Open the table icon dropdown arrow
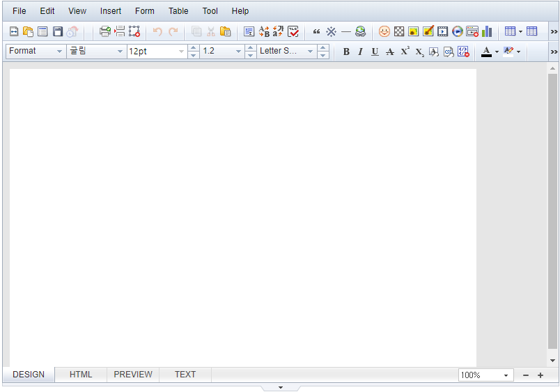Image resolution: width=560 pixels, height=392 pixels. (520, 32)
